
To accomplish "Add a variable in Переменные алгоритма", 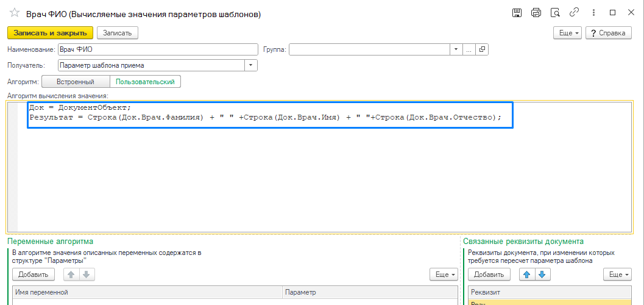I will click(34, 274).
